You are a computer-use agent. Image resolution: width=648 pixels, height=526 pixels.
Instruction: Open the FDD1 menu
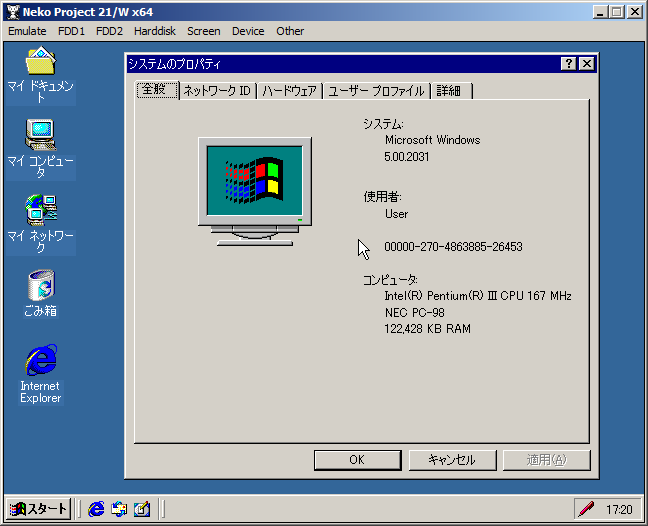[x=71, y=31]
